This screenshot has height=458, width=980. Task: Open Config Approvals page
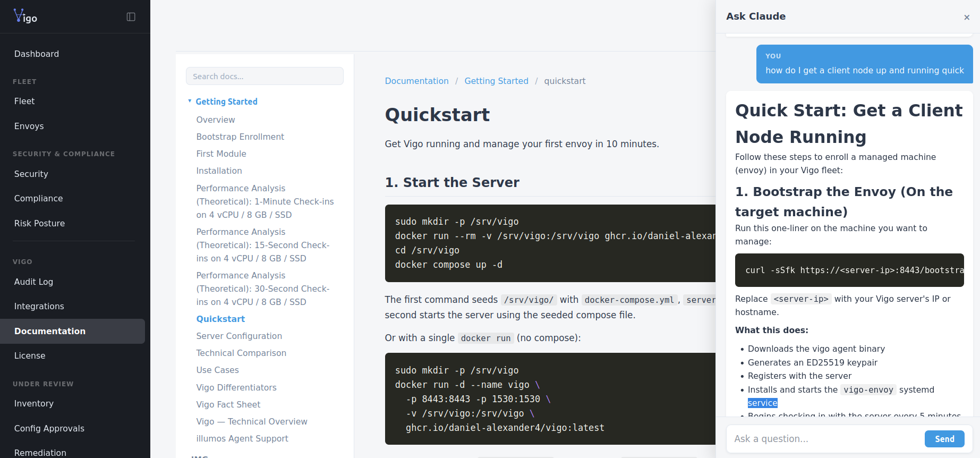click(x=49, y=428)
